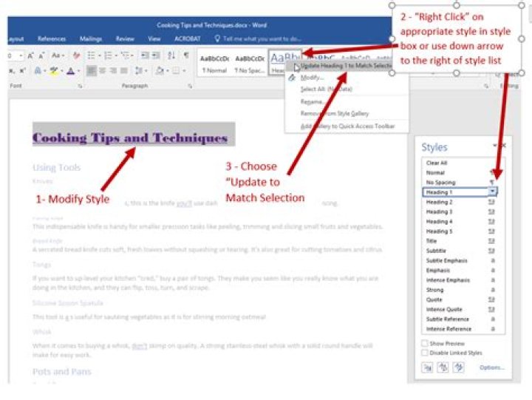
Task: Click the Borders icon
Action: click(x=176, y=71)
